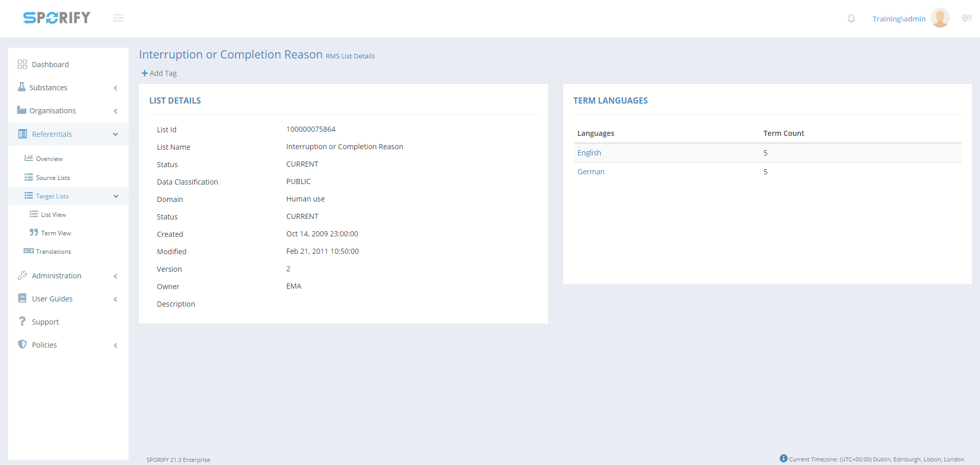Open the German term language link
The width and height of the screenshot is (980, 465).
point(590,172)
